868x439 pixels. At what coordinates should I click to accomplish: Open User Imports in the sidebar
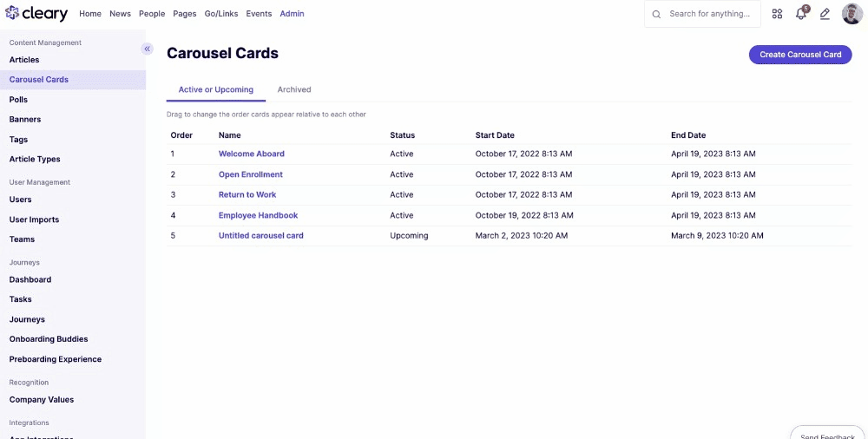pyautogui.click(x=35, y=219)
